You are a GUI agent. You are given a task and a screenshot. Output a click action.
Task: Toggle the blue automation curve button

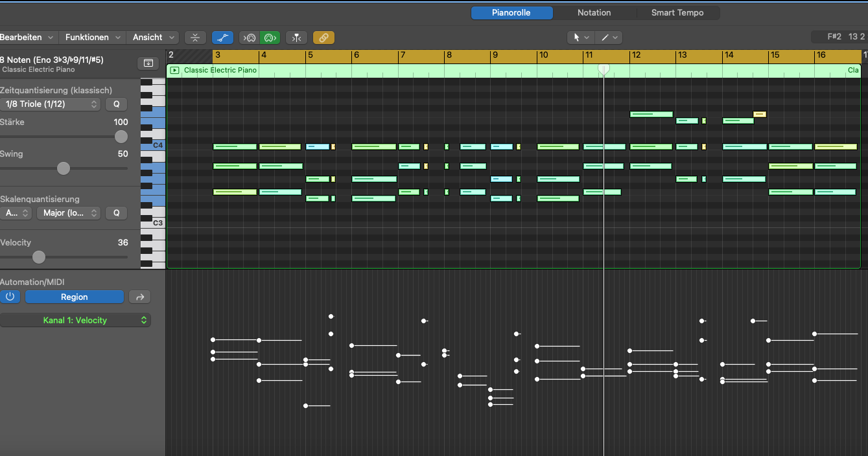point(222,38)
